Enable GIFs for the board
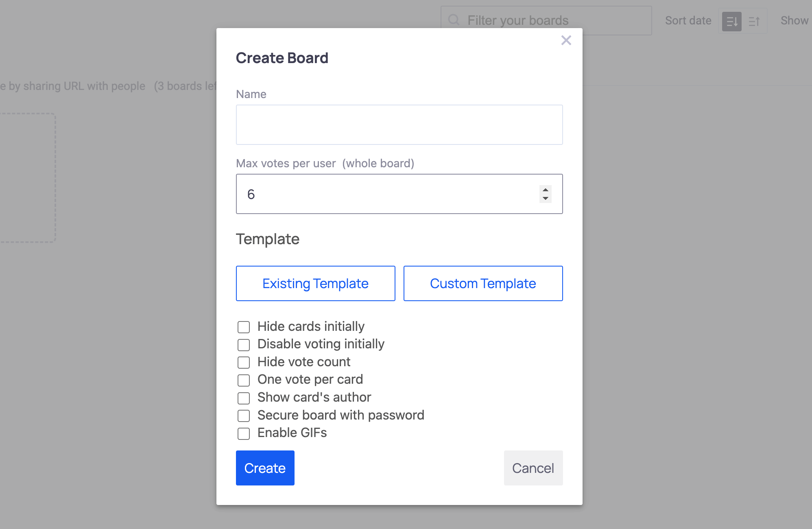Screen dimensions: 812x529 [x=244, y=433]
